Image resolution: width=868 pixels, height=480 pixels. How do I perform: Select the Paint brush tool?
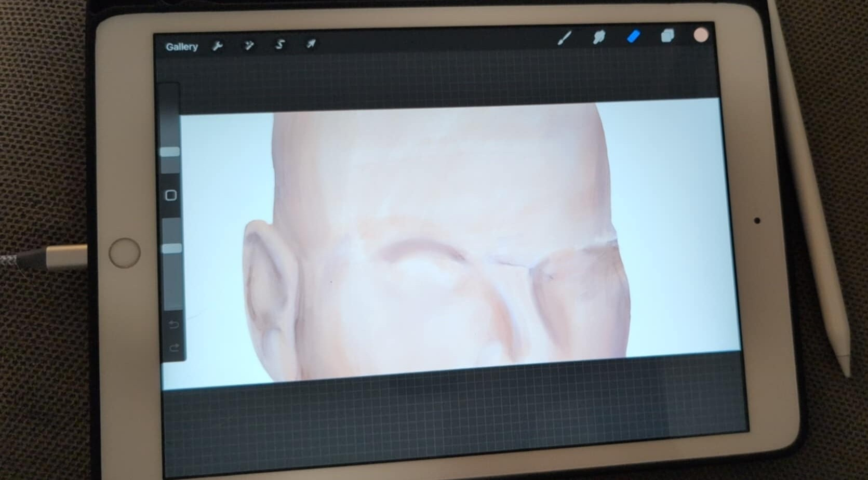pyautogui.click(x=565, y=38)
